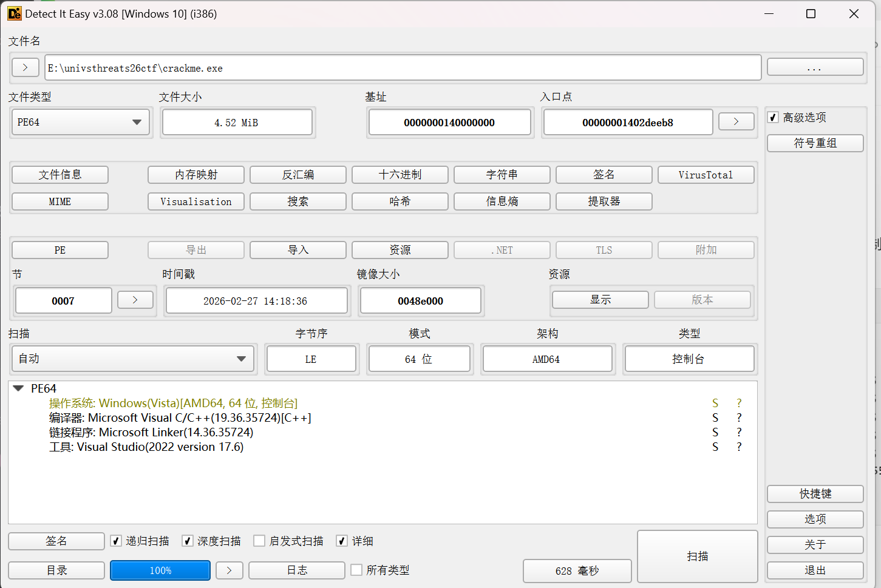Click the 目录 directory button

(x=56, y=570)
